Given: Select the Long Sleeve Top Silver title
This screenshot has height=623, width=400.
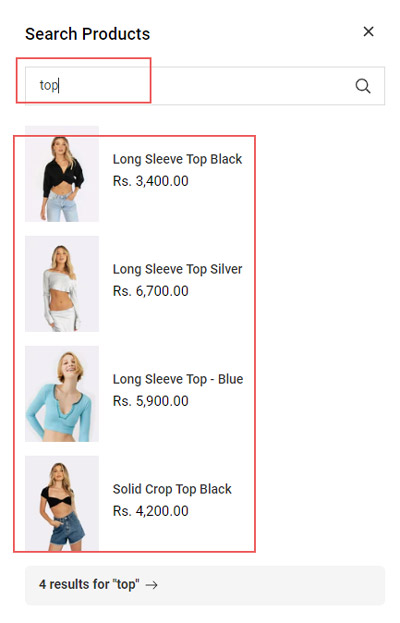Looking at the screenshot, I should (x=177, y=269).
